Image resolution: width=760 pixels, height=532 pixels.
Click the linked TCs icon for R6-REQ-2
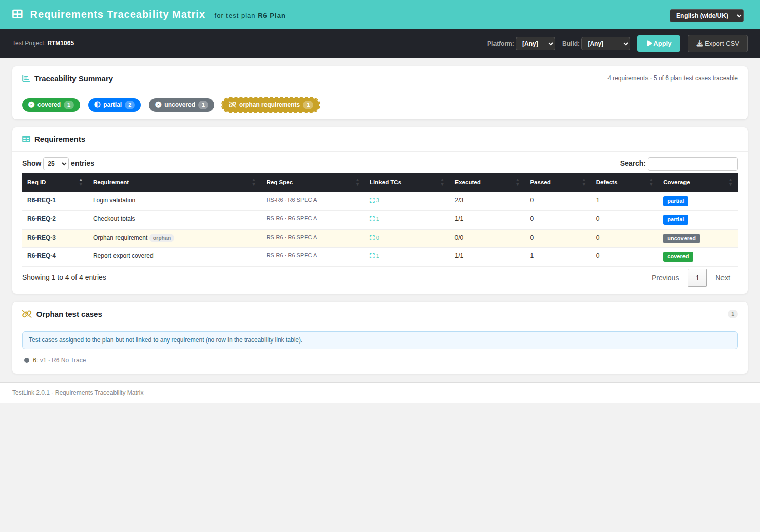[x=372, y=219]
